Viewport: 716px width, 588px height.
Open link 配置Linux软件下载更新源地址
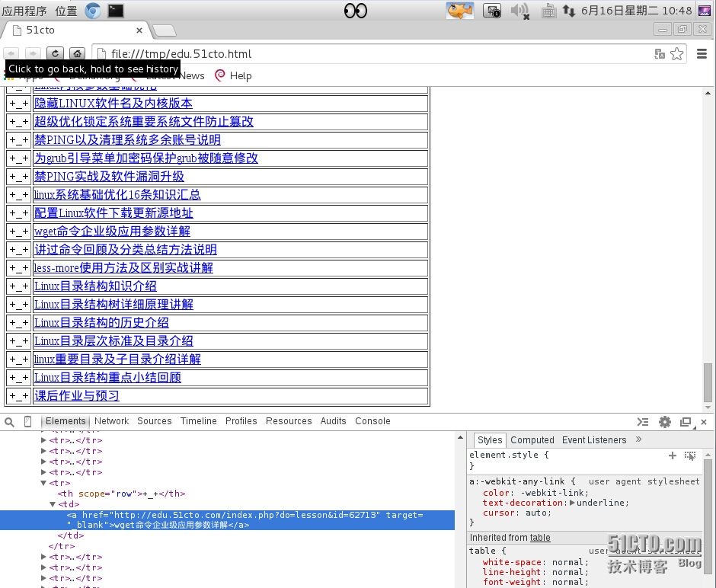[x=113, y=213]
